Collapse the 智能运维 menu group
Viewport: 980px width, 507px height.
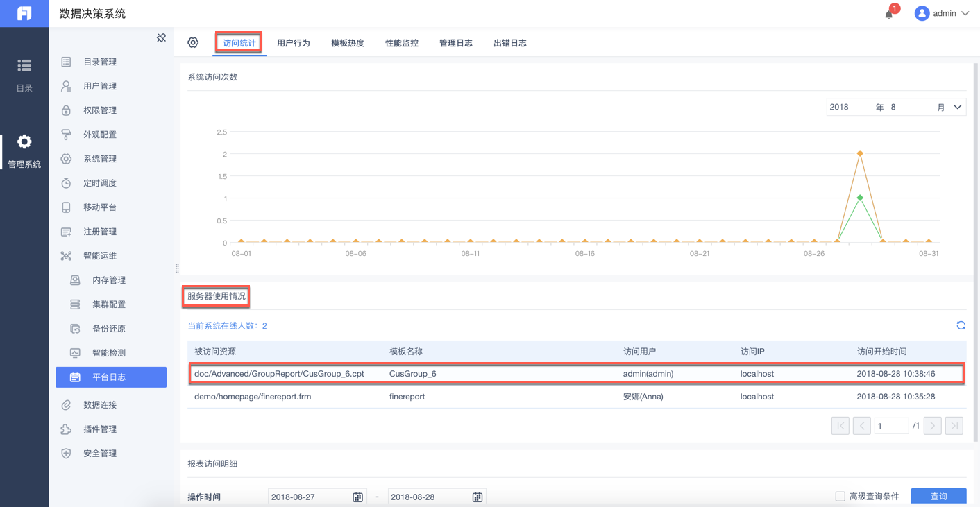point(100,256)
